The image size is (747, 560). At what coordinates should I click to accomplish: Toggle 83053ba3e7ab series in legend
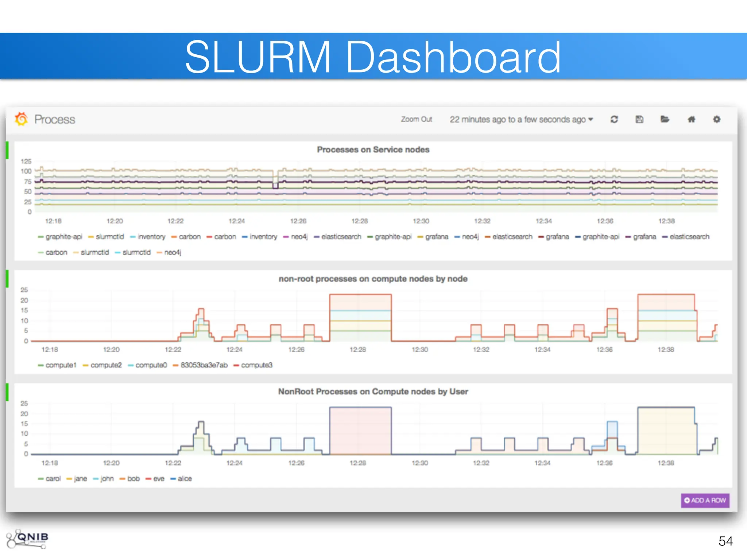(204, 365)
